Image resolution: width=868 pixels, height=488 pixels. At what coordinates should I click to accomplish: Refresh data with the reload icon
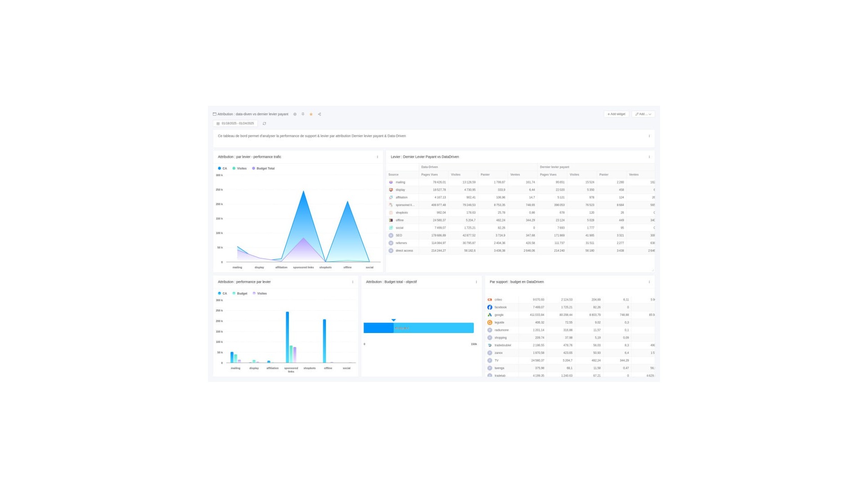click(264, 123)
